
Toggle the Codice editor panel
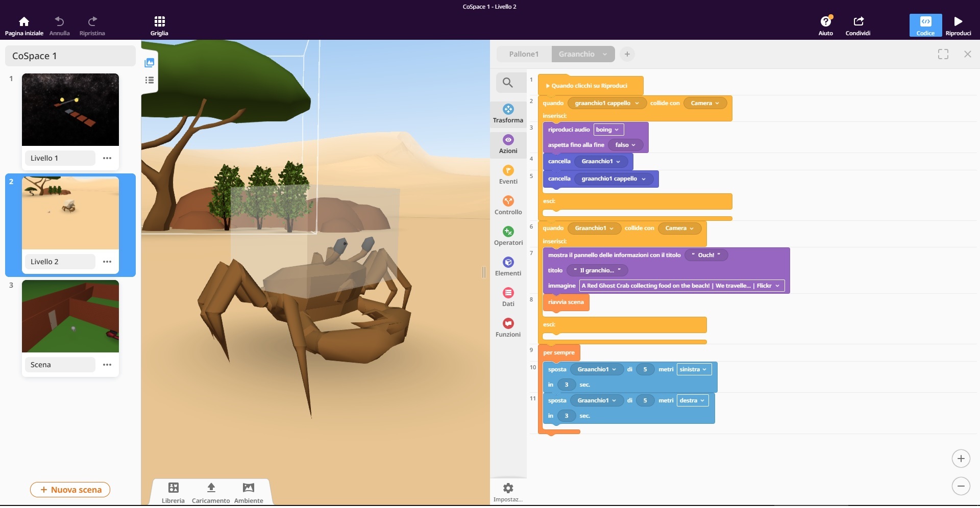click(x=925, y=26)
